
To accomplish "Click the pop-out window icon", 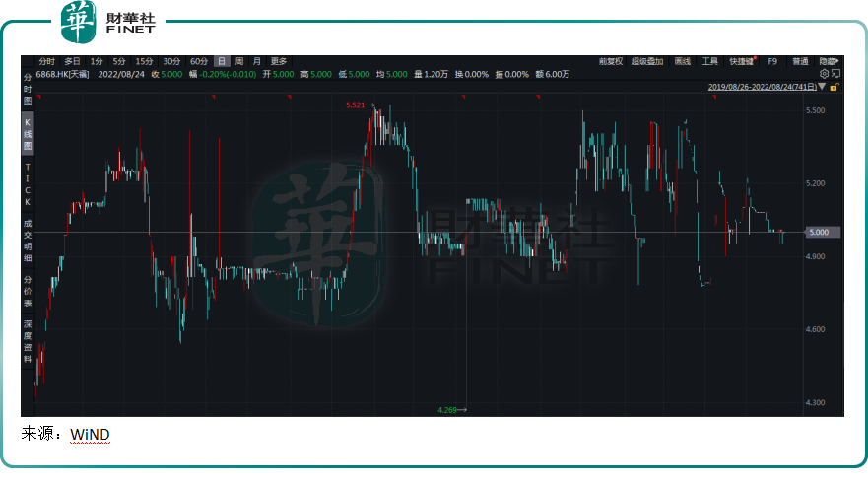I will 836,74.
